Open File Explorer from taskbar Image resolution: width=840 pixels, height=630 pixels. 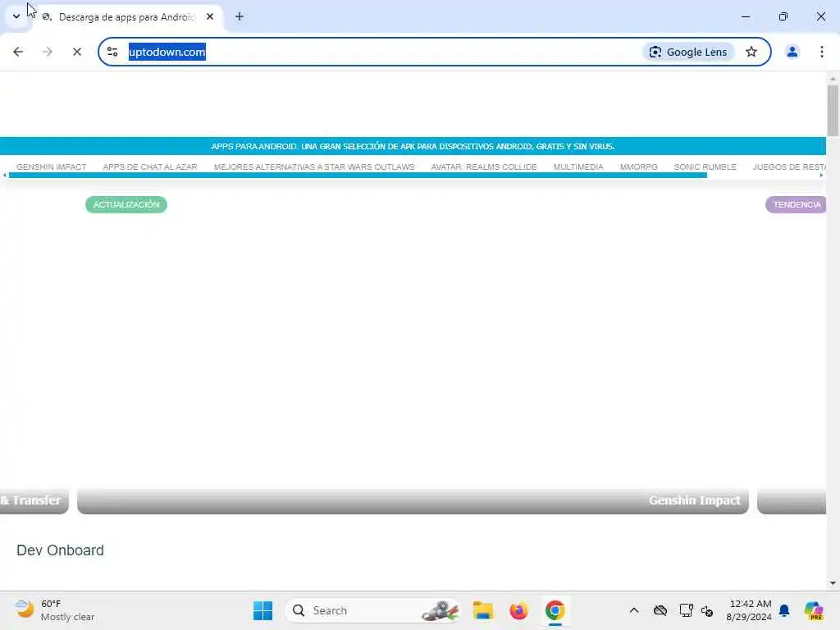(x=482, y=610)
